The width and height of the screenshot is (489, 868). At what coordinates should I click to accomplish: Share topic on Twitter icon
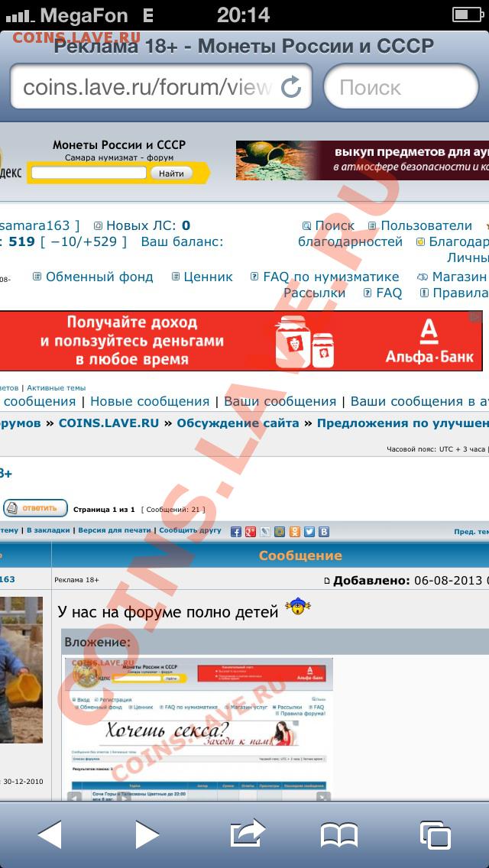(309, 532)
